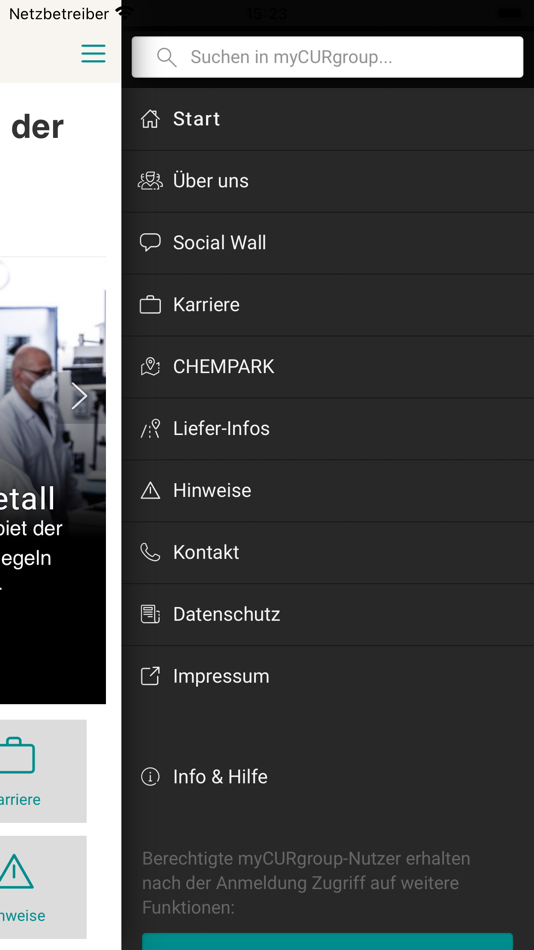Click the warning triangle icon beside Hinweise in menu
The height and width of the screenshot is (950, 534).
[x=150, y=490]
